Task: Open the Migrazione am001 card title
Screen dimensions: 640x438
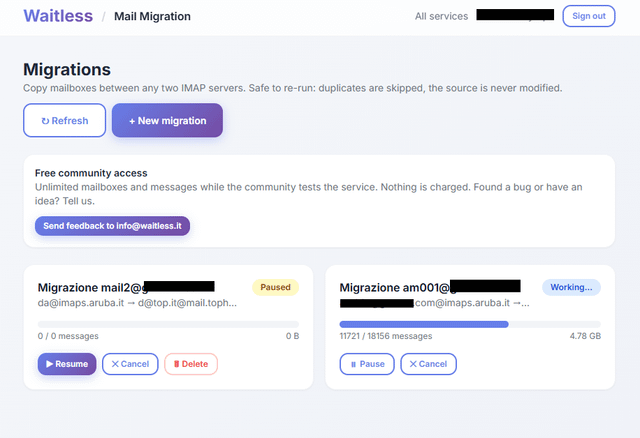Action: (430, 287)
